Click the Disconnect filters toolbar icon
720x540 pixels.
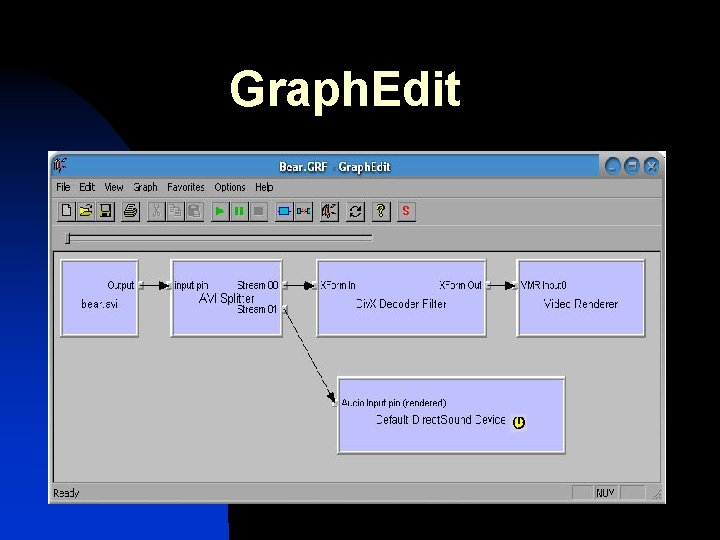point(304,211)
